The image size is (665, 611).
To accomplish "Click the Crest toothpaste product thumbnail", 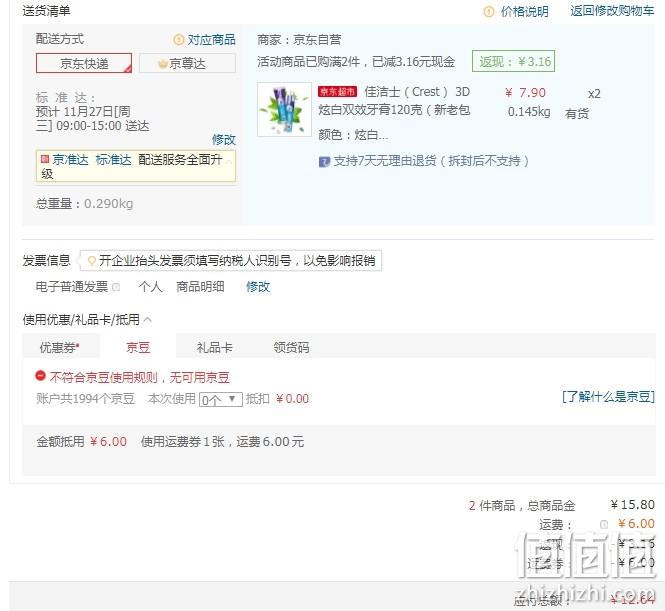I will point(284,109).
